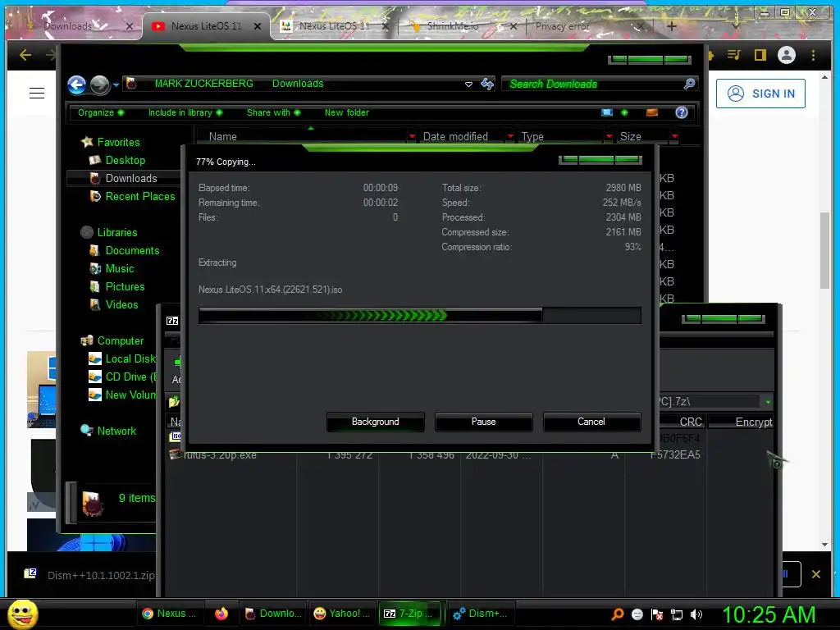Viewport: 840px width, 630px height.
Task: Select Network in the navigation pane
Action: pyautogui.click(x=116, y=431)
